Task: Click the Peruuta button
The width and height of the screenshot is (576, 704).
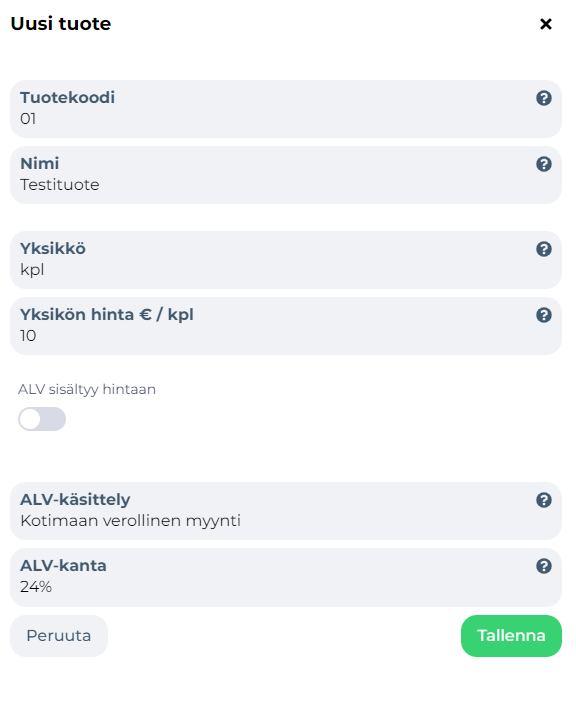Action: 59,636
